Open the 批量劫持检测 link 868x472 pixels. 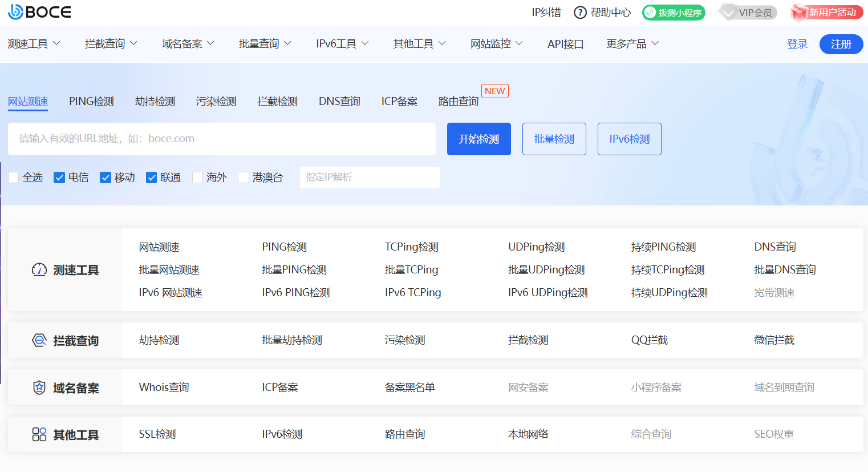click(x=292, y=340)
